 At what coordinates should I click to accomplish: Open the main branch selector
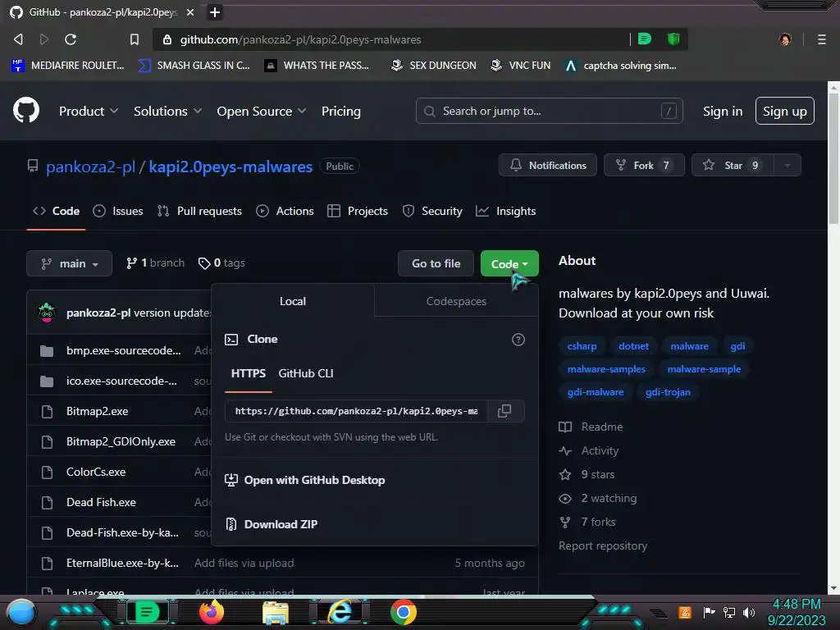(69, 263)
